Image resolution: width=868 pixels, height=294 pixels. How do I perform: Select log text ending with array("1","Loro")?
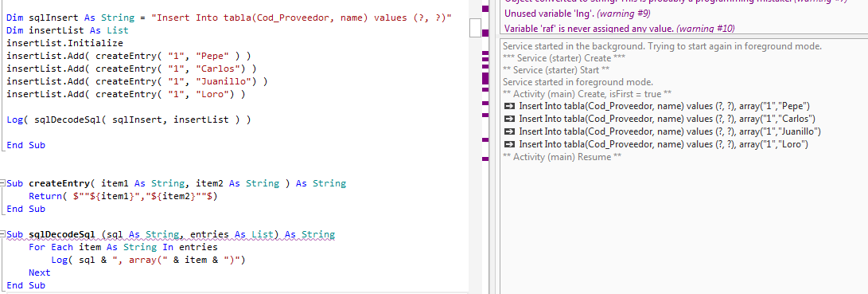(x=664, y=144)
